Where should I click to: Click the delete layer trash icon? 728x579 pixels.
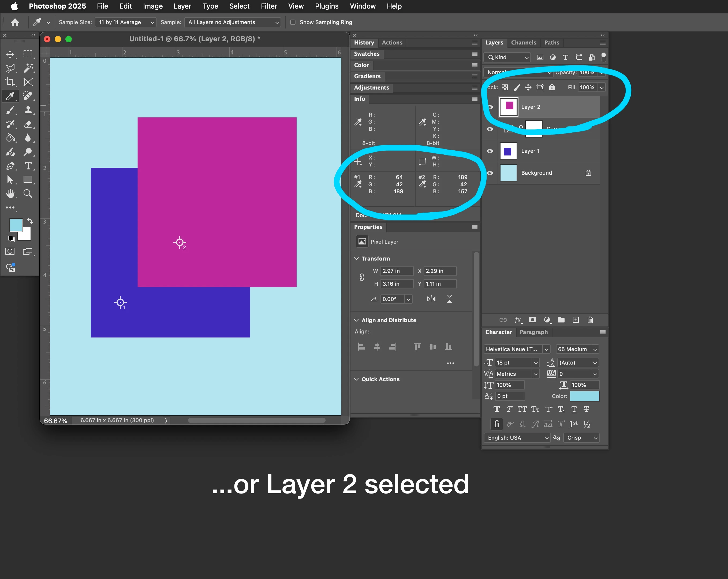[x=590, y=320]
